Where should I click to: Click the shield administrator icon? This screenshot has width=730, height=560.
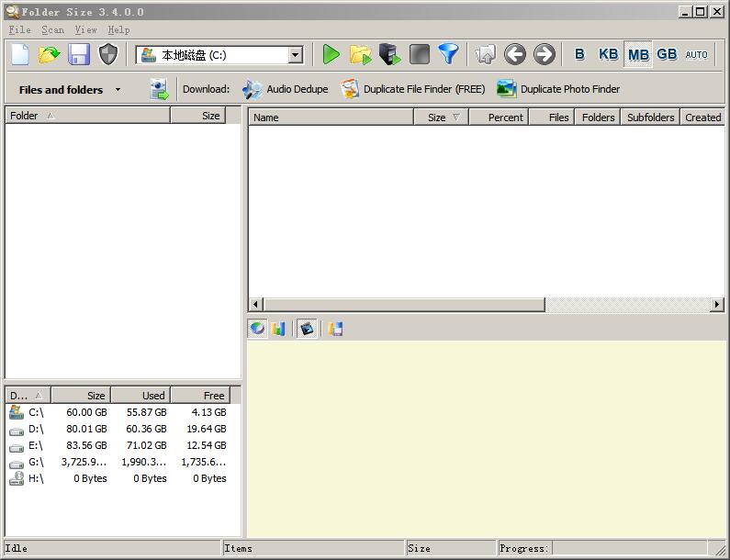pyautogui.click(x=108, y=54)
